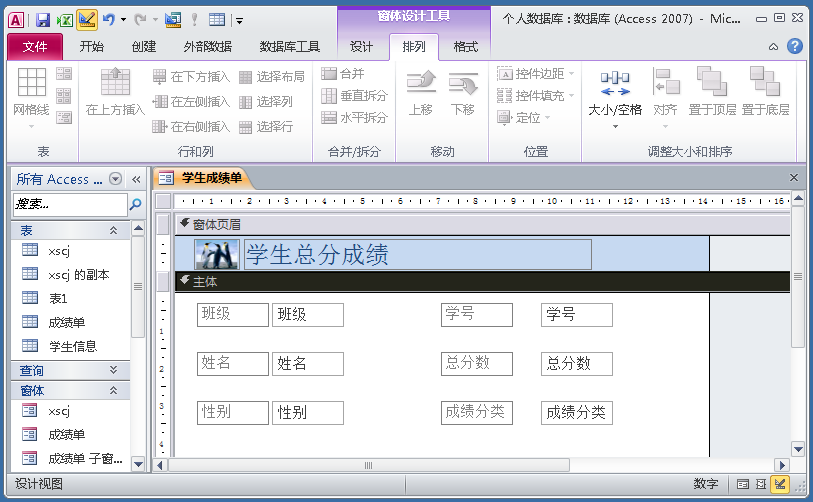813x502 pixels.
Task: Click the Redo arrow icon
Action: [x=140, y=20]
